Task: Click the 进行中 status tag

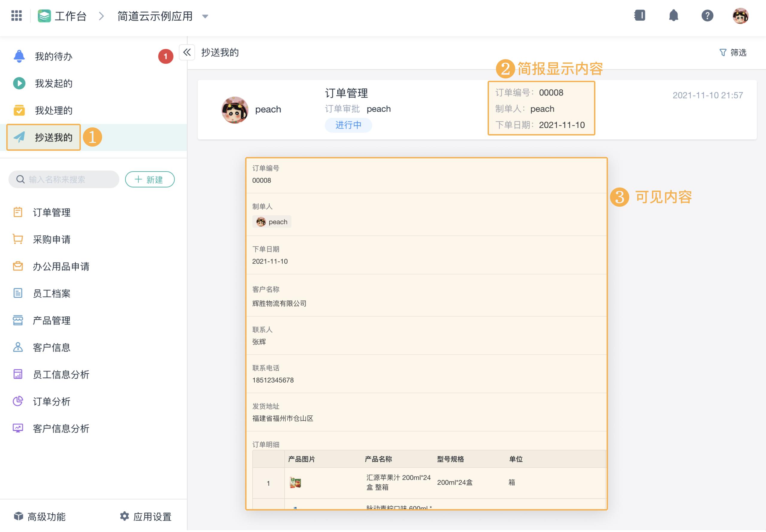Action: pyautogui.click(x=348, y=125)
